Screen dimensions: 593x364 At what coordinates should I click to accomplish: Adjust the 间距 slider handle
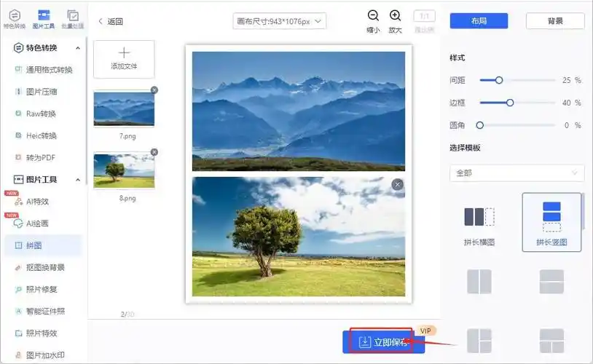499,80
